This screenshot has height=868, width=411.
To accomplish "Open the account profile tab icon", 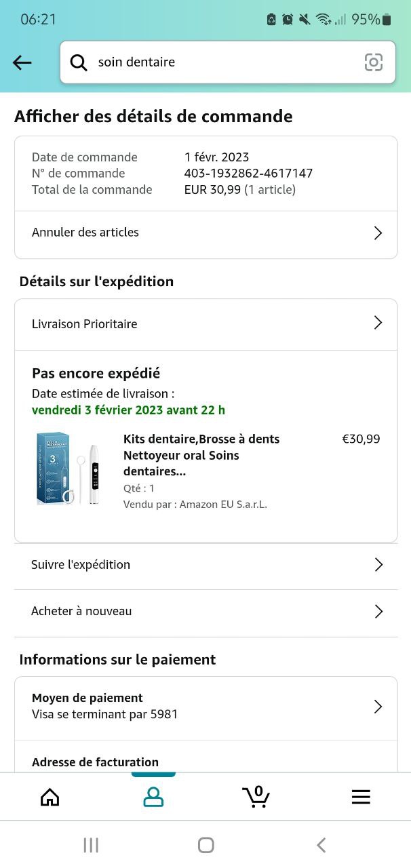I will [153, 797].
